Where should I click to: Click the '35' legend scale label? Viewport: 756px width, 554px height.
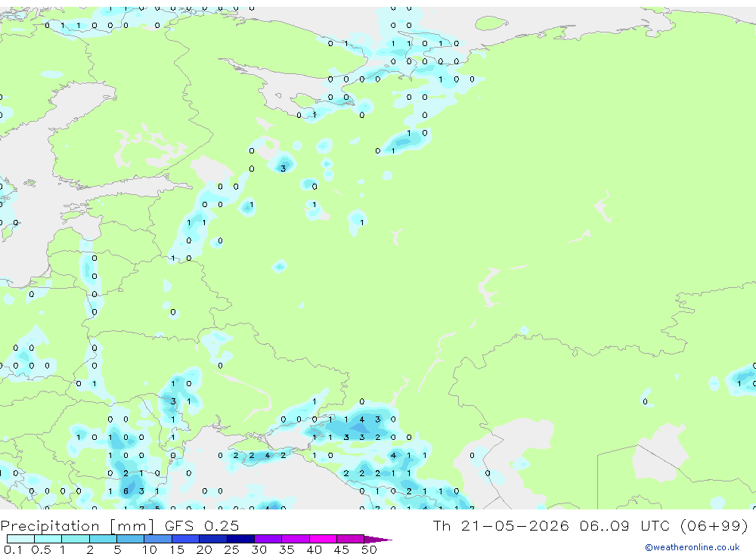287,549
